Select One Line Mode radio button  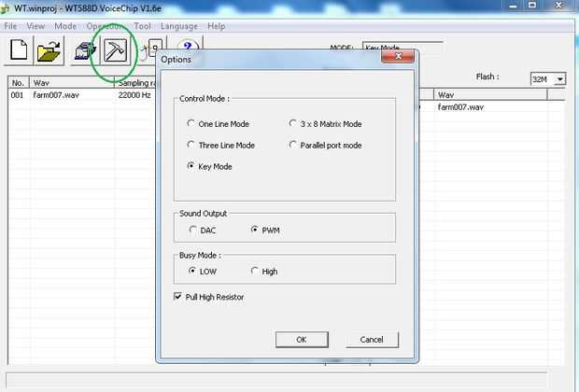pos(191,123)
